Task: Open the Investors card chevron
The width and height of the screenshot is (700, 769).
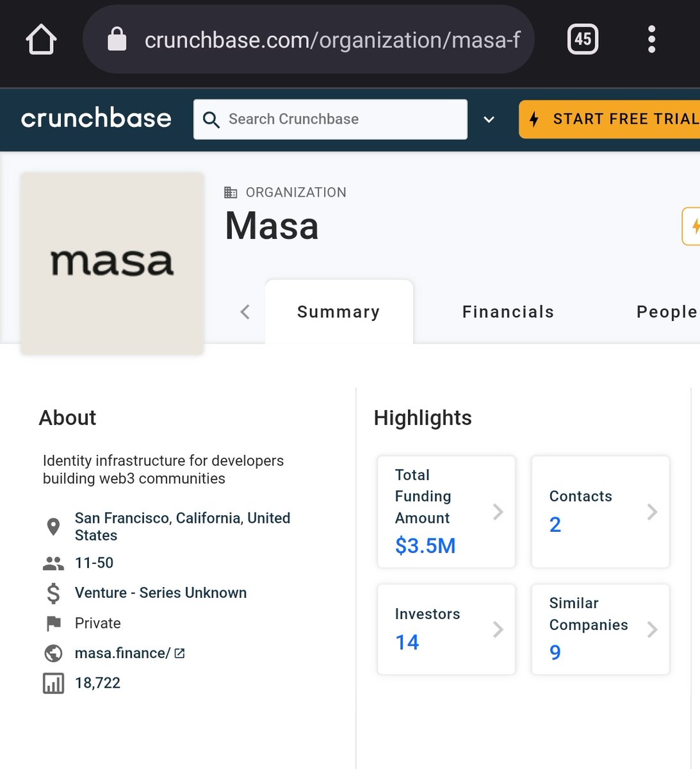Action: point(498,629)
